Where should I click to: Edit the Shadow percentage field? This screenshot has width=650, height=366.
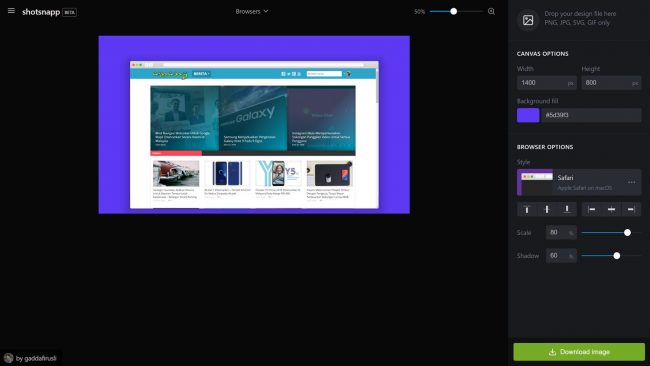(x=561, y=256)
